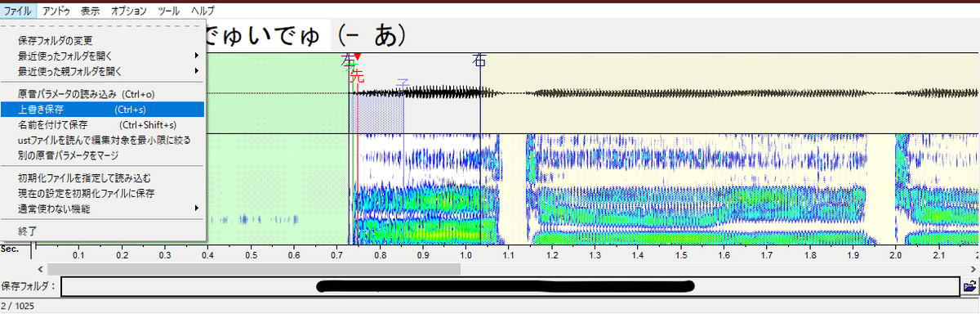Click the 保存フォルダ path field

(x=510, y=286)
